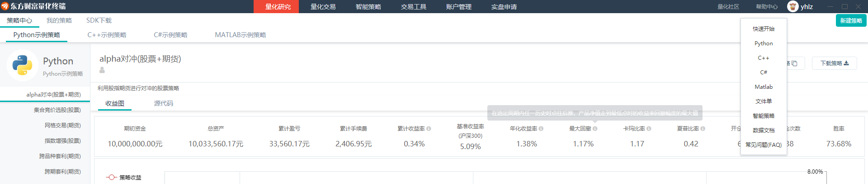
Task: Switch to 源代码 tab
Action: [163, 103]
